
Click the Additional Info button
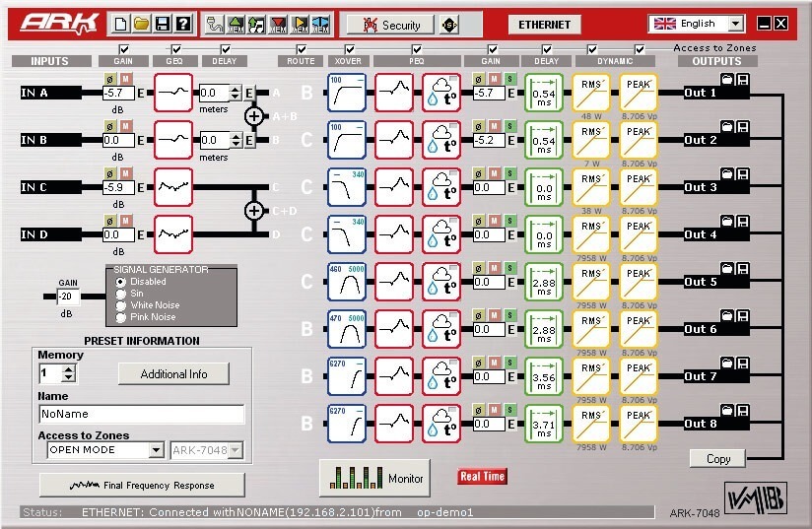(173, 373)
